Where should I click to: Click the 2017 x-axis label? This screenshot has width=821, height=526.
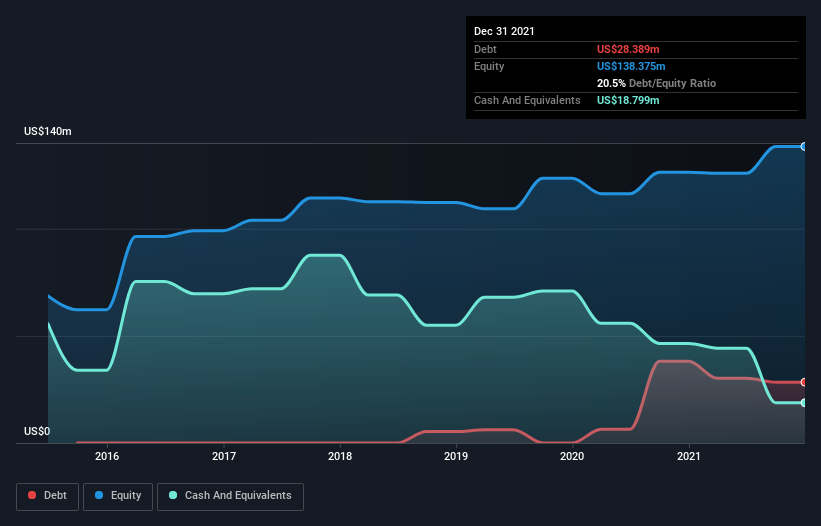pos(224,456)
